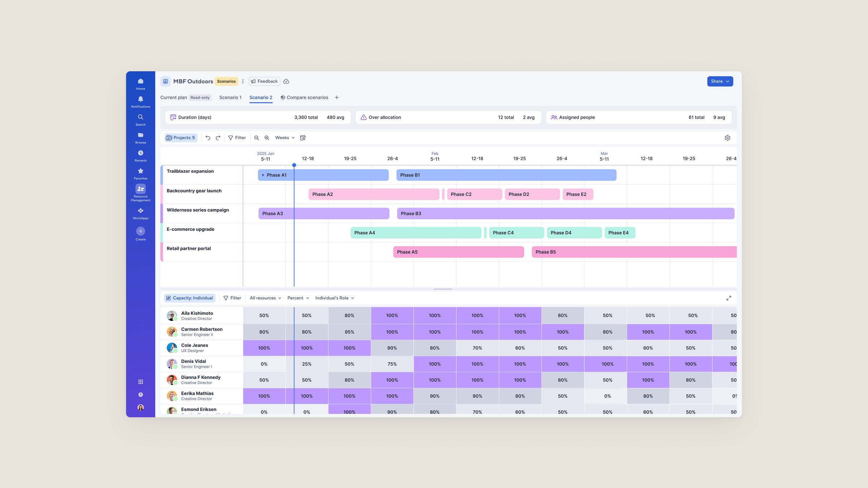Open Notifications in the sidebar
This screenshot has height=488, width=868.
click(x=140, y=102)
